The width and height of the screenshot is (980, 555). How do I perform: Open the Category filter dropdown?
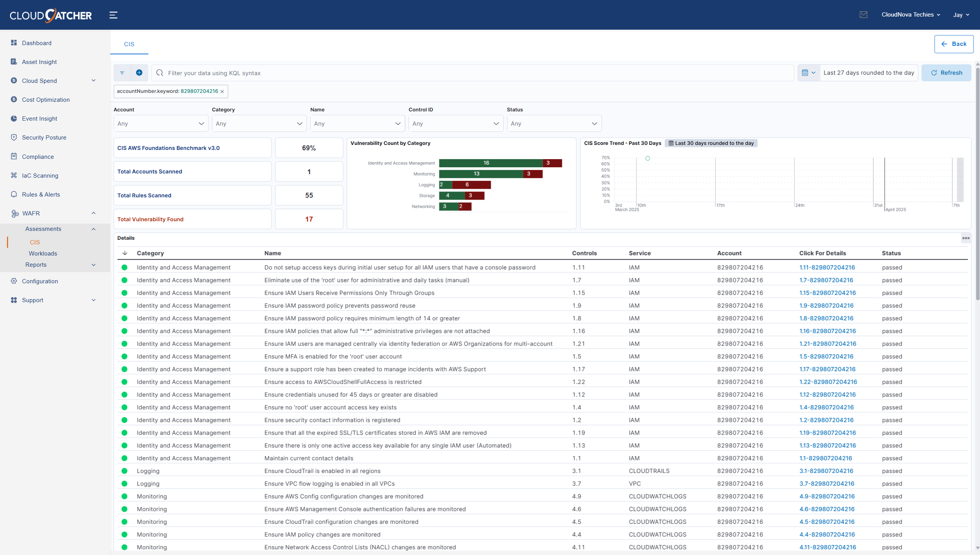click(259, 124)
